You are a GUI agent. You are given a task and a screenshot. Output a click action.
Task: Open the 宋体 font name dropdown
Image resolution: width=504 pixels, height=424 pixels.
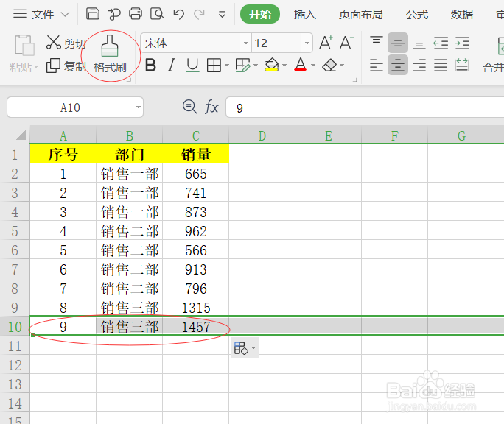[x=246, y=43]
